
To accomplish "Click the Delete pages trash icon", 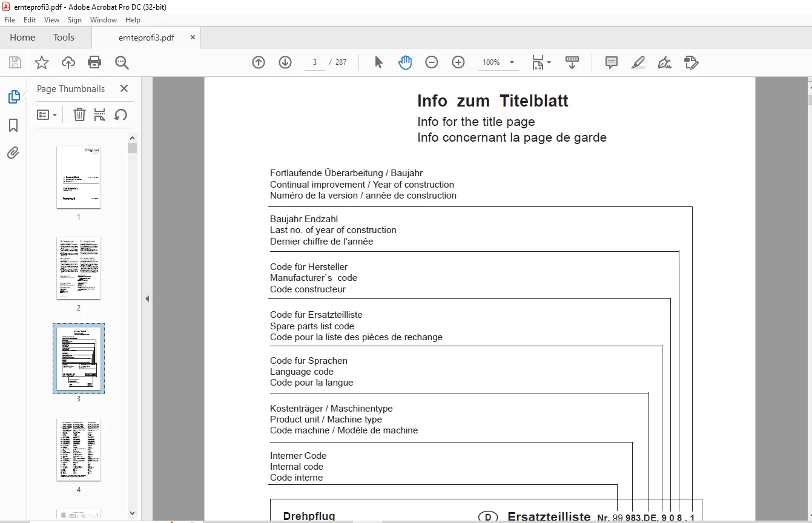I will [x=79, y=114].
